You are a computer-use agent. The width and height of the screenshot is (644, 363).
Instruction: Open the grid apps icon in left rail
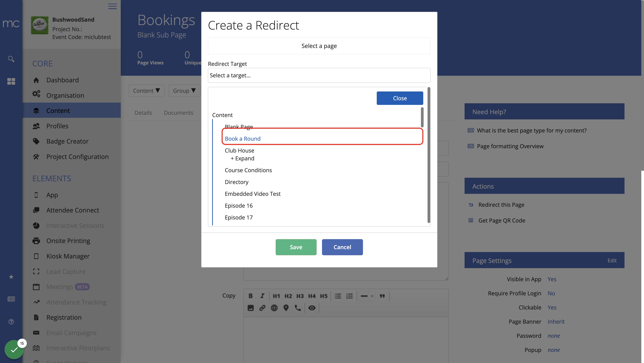11,81
